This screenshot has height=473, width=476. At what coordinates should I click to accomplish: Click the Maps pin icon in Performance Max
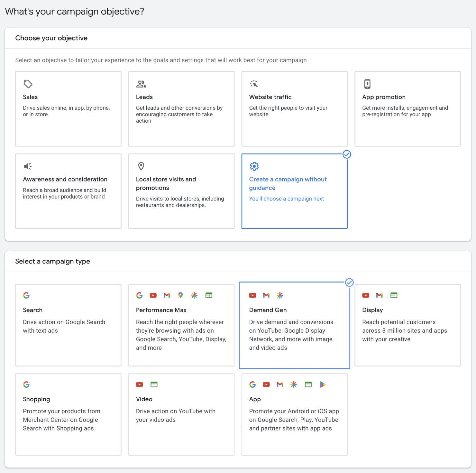[x=180, y=295]
